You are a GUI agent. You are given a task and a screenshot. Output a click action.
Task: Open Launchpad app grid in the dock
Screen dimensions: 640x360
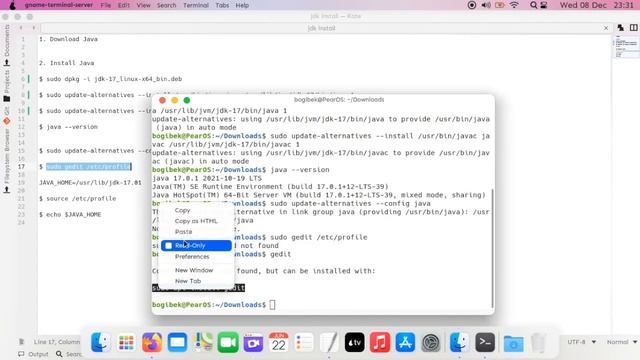[126, 342]
